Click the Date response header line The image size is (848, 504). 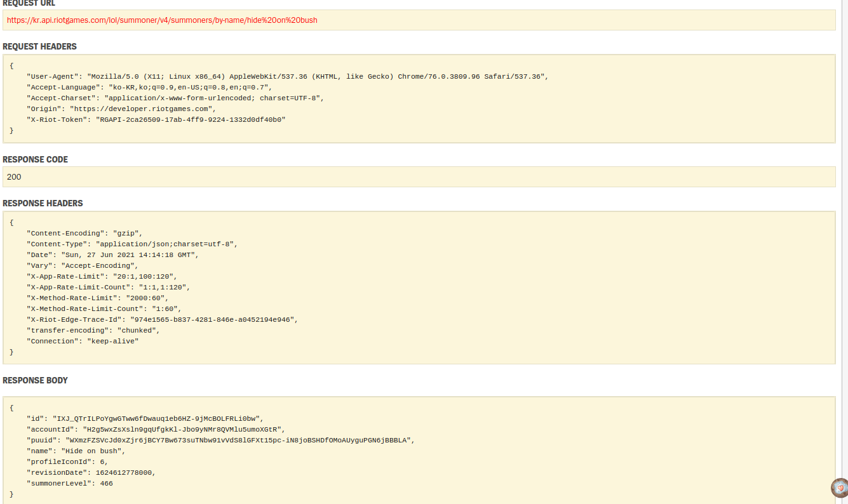pyautogui.click(x=112, y=255)
